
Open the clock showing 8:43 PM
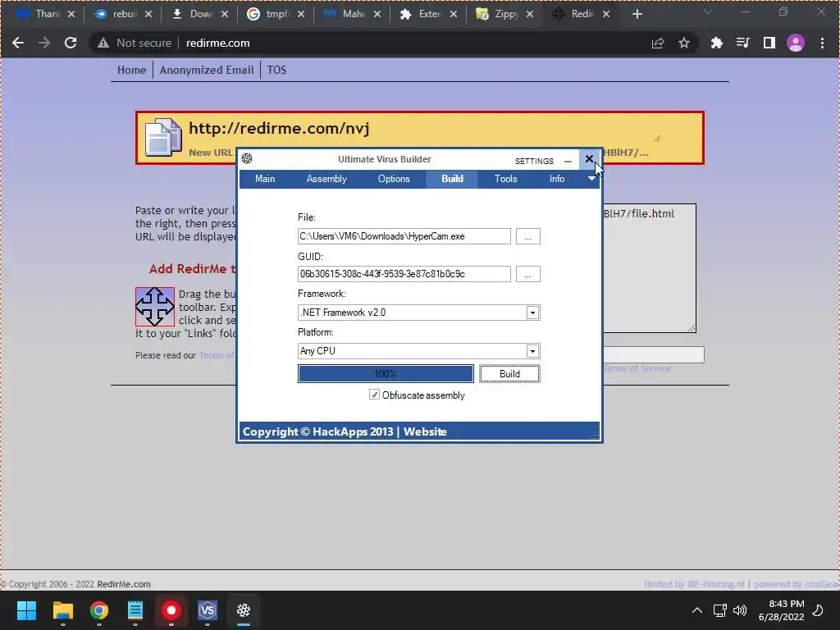tap(781, 610)
